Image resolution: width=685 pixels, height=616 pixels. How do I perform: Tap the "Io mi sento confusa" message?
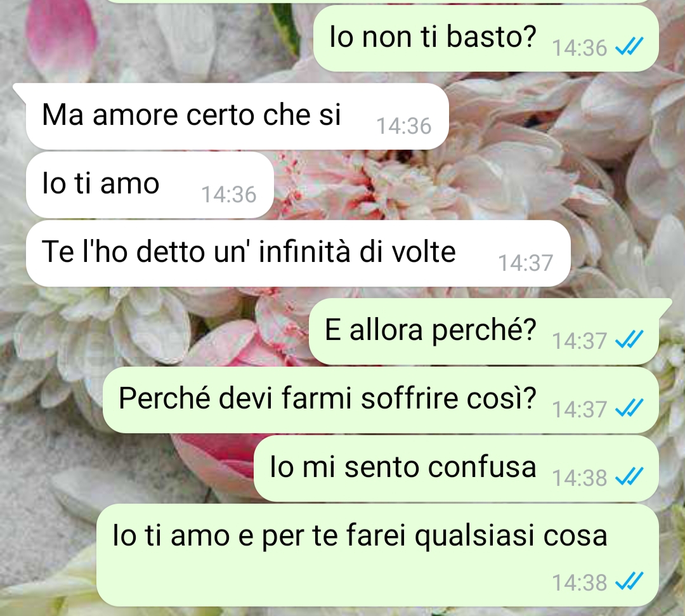click(x=456, y=469)
